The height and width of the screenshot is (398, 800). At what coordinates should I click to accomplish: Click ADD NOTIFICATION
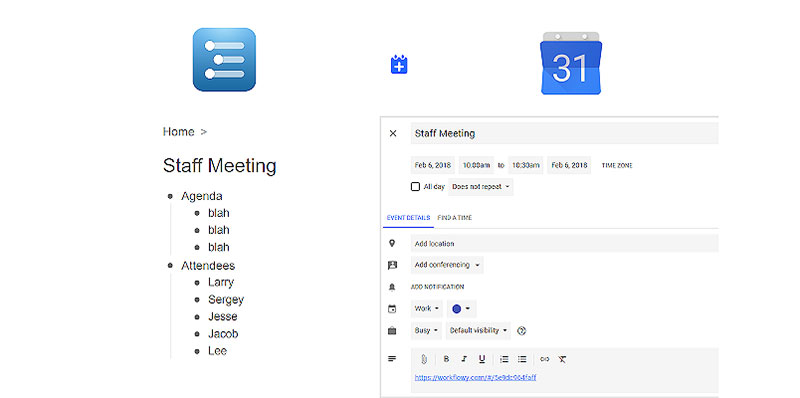click(437, 287)
